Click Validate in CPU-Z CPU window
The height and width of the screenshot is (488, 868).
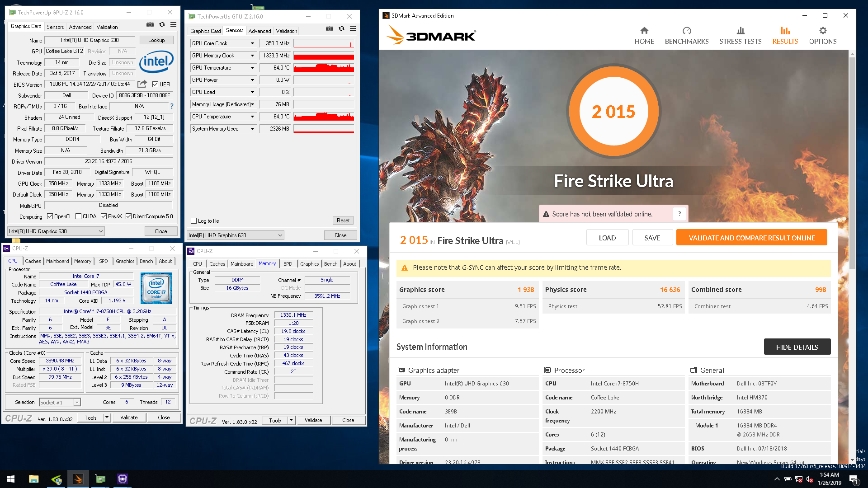tap(129, 418)
